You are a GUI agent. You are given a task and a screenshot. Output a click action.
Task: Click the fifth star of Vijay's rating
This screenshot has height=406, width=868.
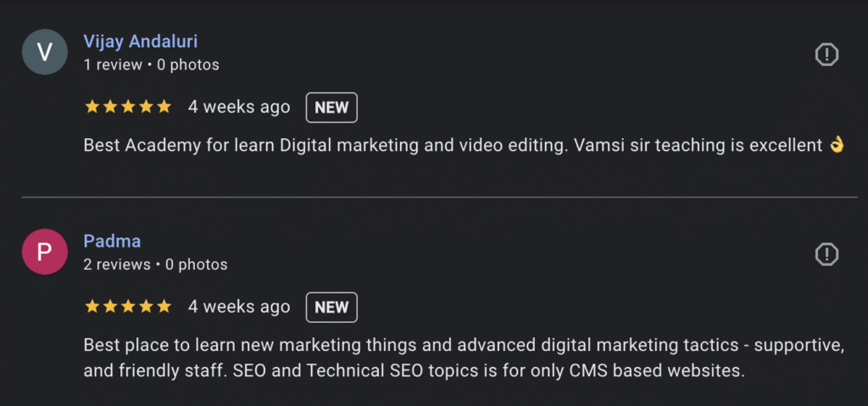[164, 107]
